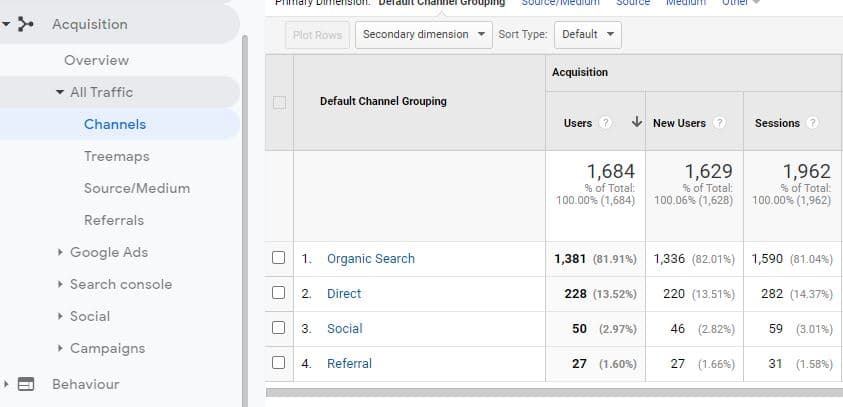The width and height of the screenshot is (843, 407).
Task: Expand the Social sidebar submenu
Action: (x=60, y=316)
